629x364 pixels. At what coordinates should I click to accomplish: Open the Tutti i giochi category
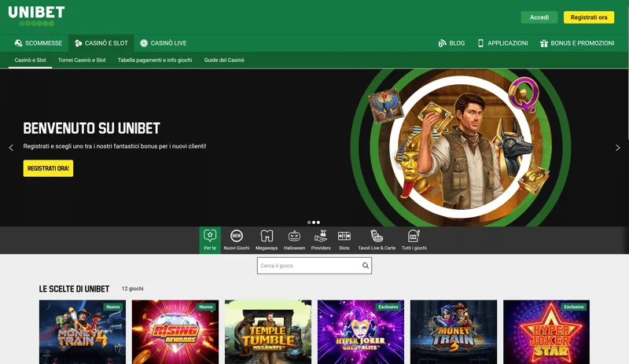coord(414,240)
